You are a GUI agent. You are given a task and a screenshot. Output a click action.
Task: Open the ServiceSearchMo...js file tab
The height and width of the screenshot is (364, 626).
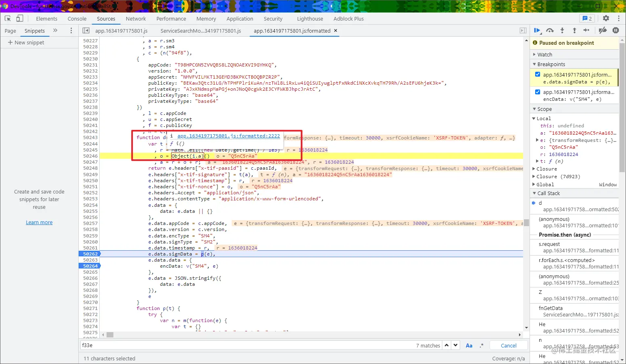point(201,31)
